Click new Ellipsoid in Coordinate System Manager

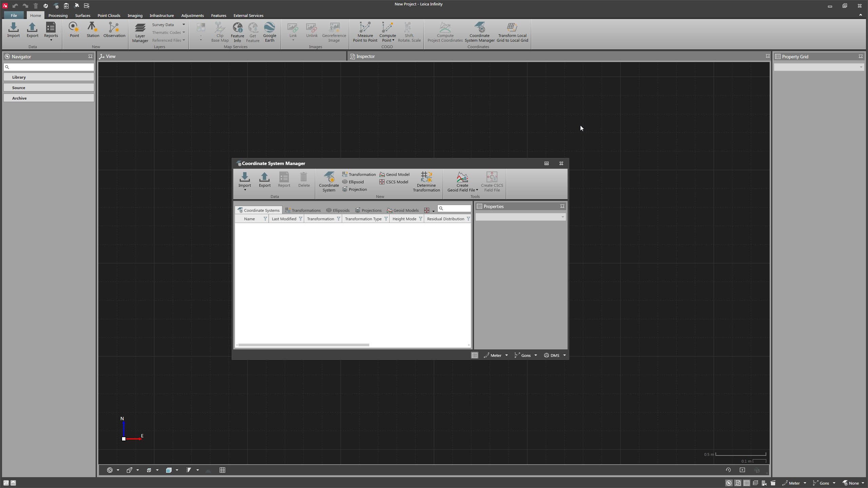coord(353,182)
